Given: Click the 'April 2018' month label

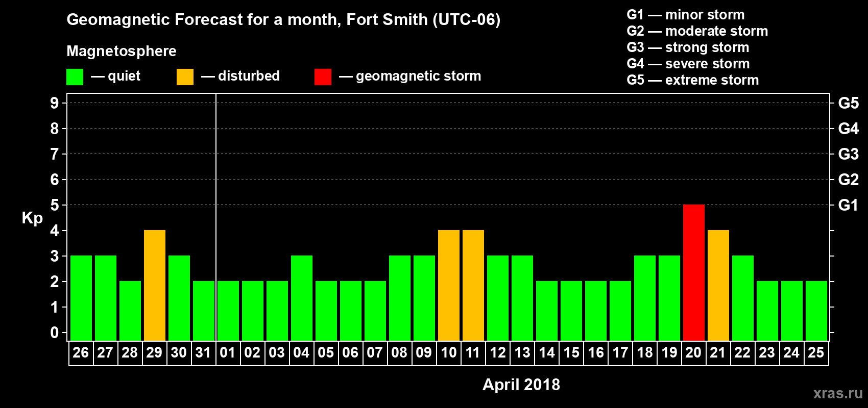Looking at the screenshot, I should pyautogui.click(x=521, y=385).
